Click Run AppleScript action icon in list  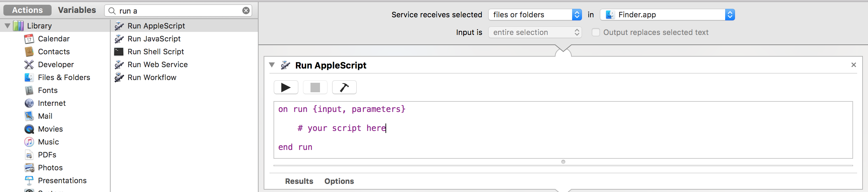point(119,26)
